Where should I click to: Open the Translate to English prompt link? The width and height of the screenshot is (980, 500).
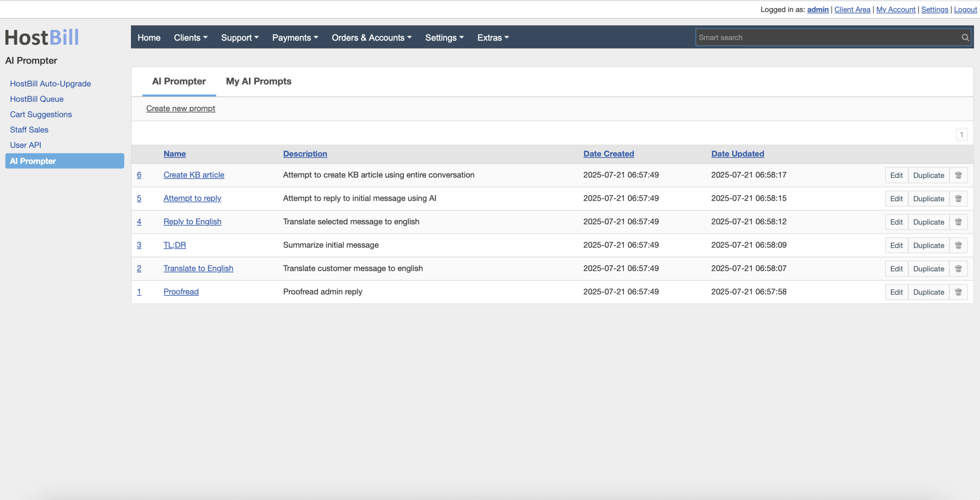[x=198, y=268]
